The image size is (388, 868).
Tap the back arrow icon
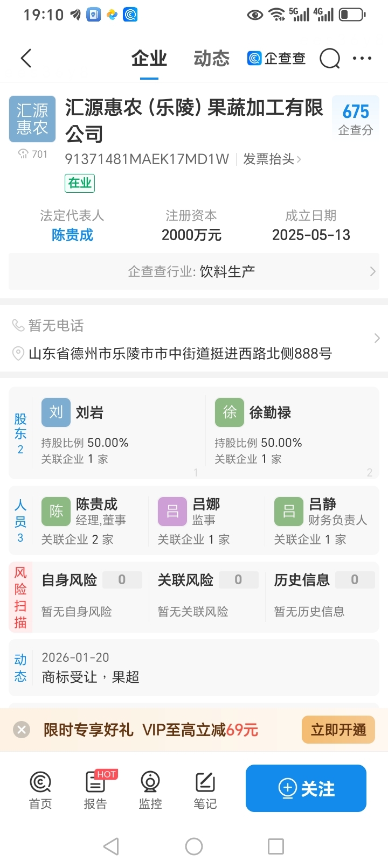(26, 58)
